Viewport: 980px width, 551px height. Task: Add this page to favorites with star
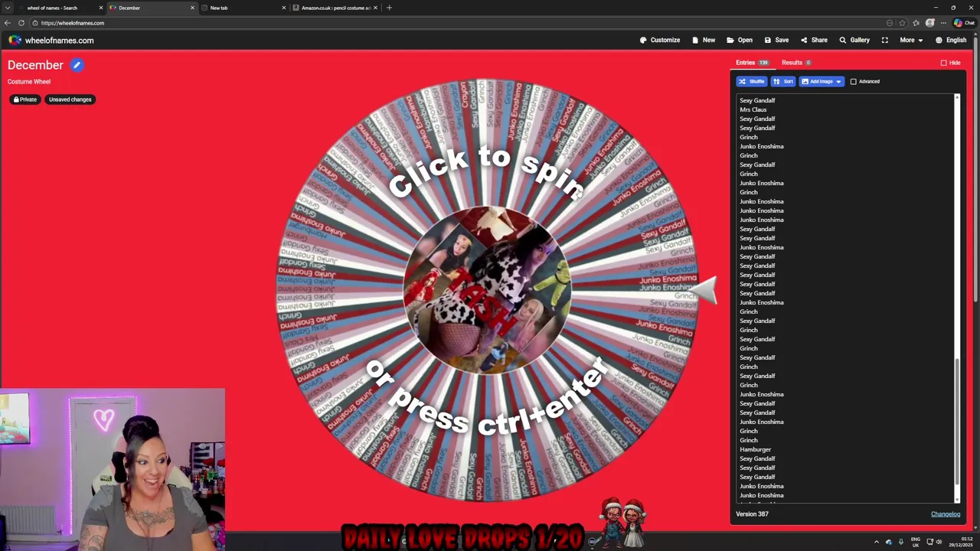coord(902,23)
